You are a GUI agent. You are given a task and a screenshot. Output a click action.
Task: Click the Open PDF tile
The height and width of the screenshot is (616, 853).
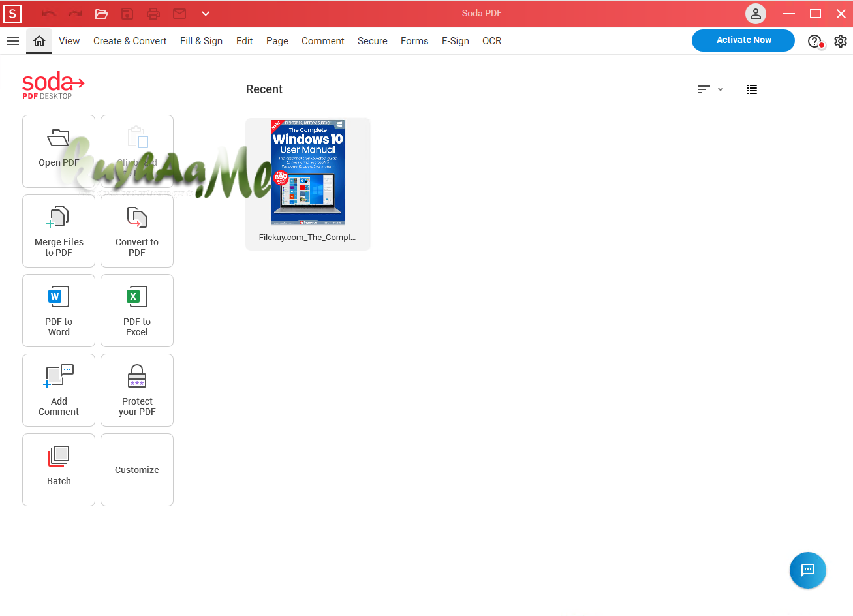point(59,151)
